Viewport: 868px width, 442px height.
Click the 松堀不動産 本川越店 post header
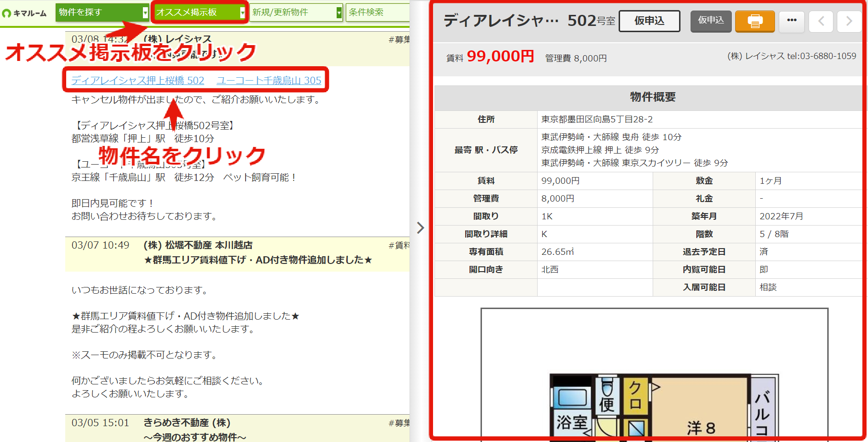click(237, 253)
